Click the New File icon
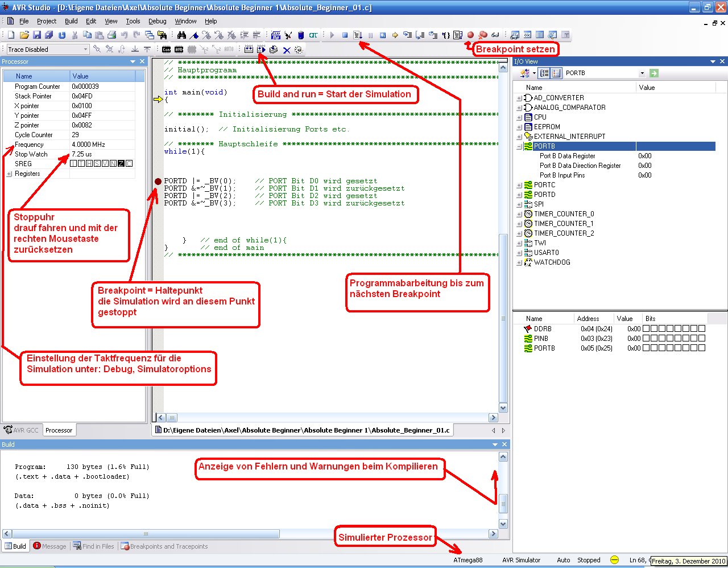Viewport: 728px width, 568px height. [x=11, y=35]
